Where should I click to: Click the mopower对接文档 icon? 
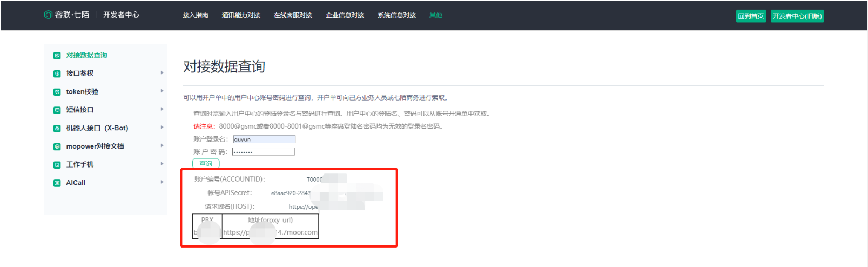pos(57,146)
